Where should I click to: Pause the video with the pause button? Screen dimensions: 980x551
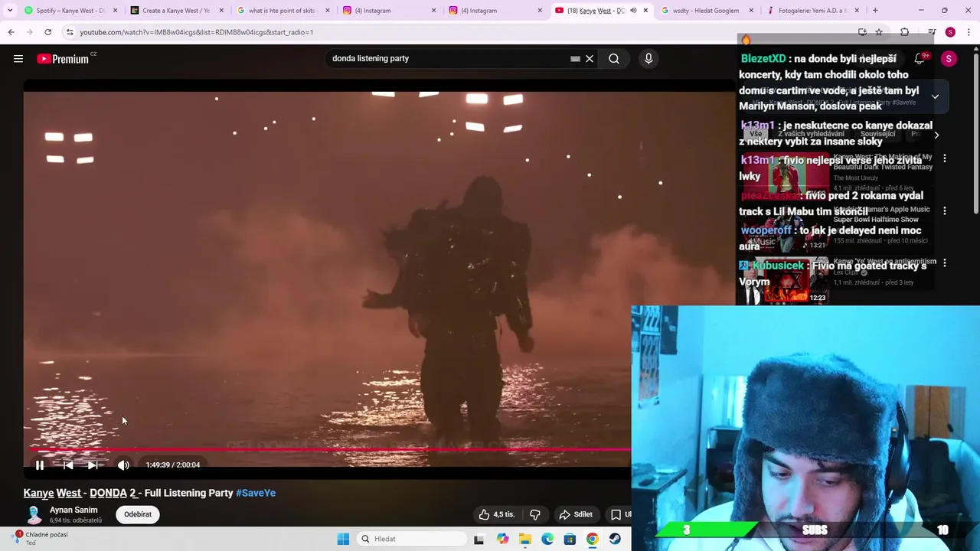tap(40, 465)
